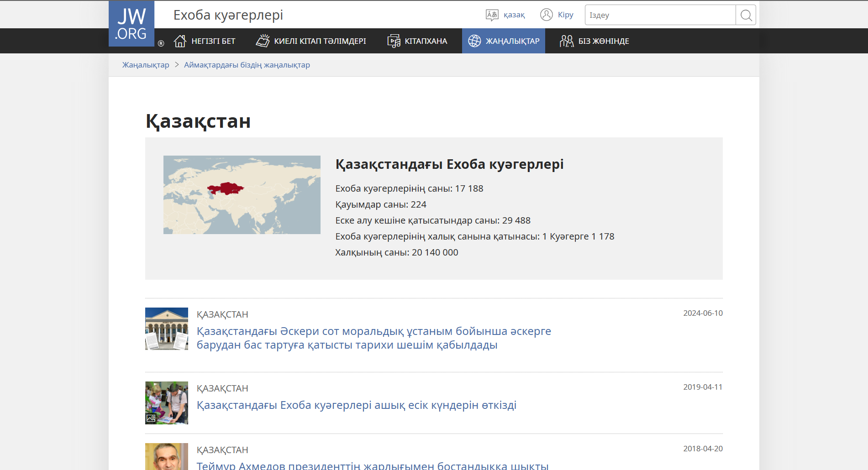868x470 pixels.
Task: Go to Жаңалықтар breadcrumb link
Action: point(146,65)
